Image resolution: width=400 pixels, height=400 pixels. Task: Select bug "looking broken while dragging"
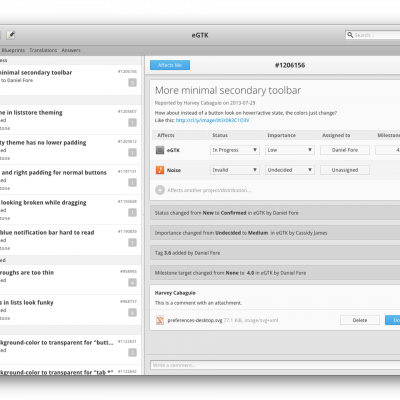coord(71,210)
